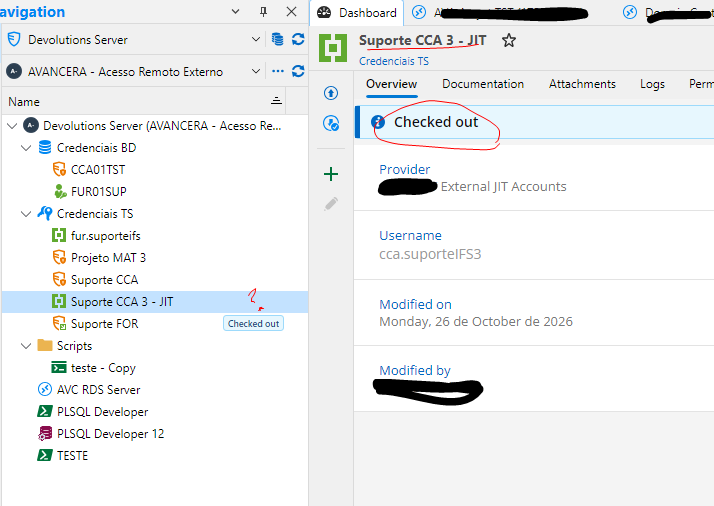
Task: Select the AVC RDS Server entry
Action: (99, 390)
